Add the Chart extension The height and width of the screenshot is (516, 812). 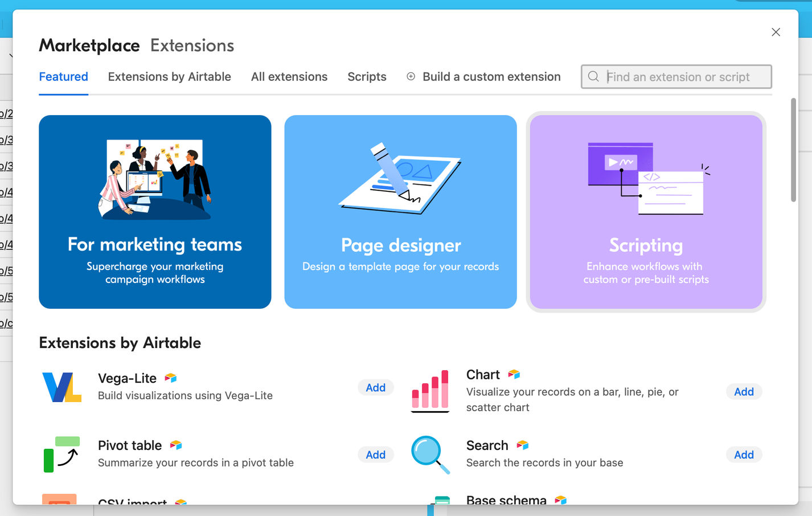point(744,391)
